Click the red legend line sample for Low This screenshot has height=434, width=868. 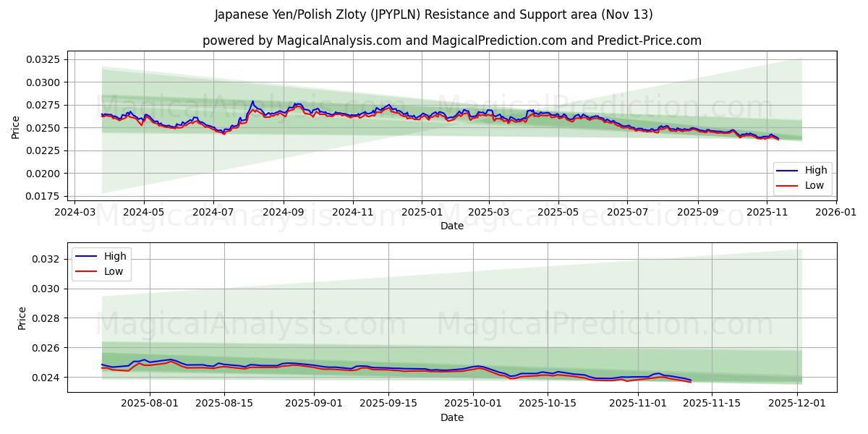click(x=788, y=185)
